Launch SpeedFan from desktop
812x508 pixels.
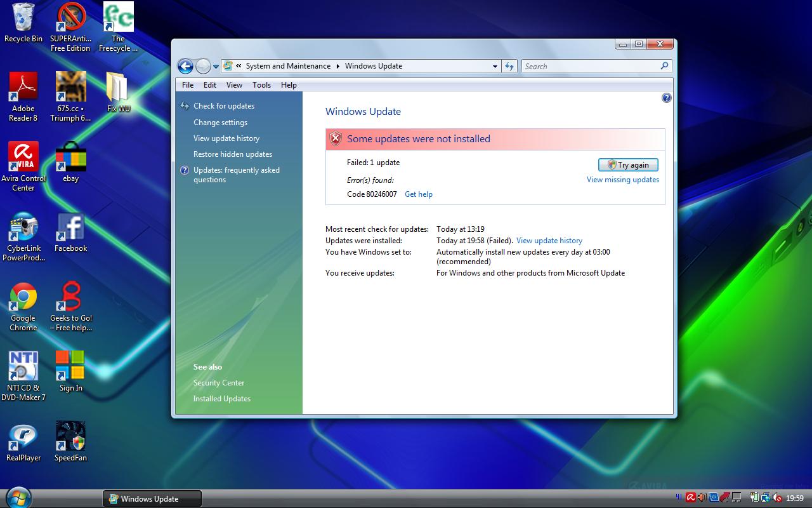click(x=70, y=441)
